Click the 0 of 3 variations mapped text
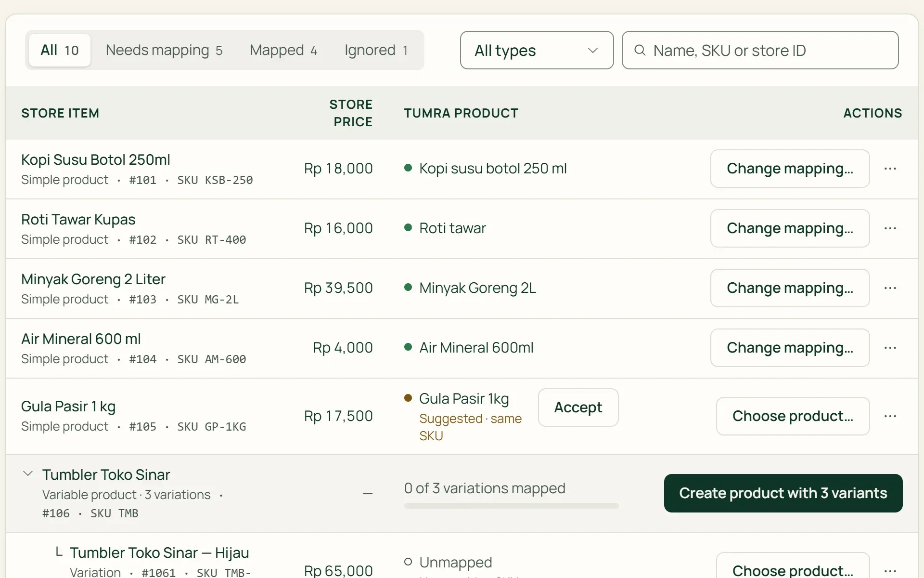 [x=485, y=488]
